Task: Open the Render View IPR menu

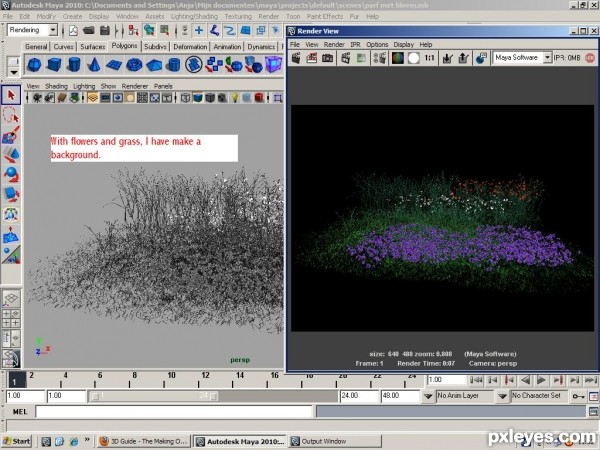Action: (355, 44)
